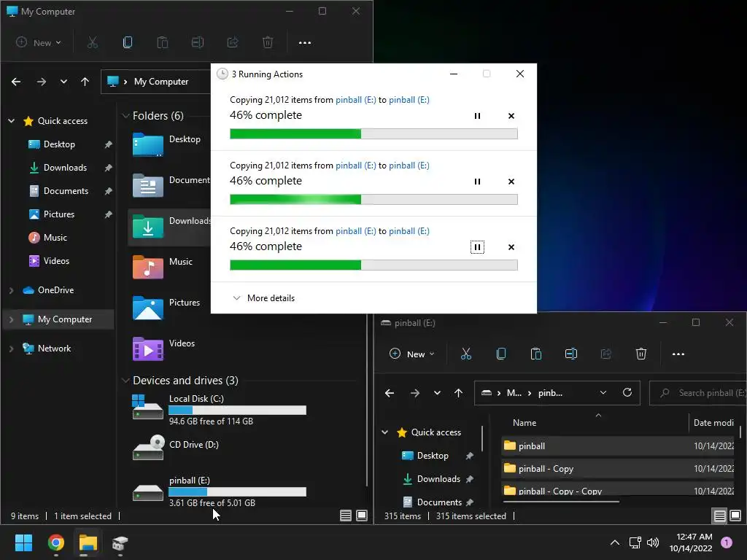Open the Videos folder icon
The image size is (747, 560).
coord(148,348)
